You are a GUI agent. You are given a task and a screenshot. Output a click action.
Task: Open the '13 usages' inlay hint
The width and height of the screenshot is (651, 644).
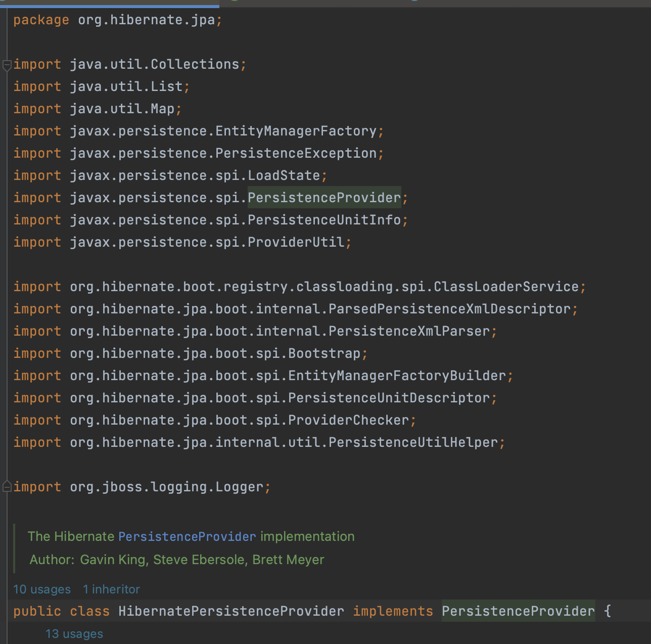(x=74, y=634)
